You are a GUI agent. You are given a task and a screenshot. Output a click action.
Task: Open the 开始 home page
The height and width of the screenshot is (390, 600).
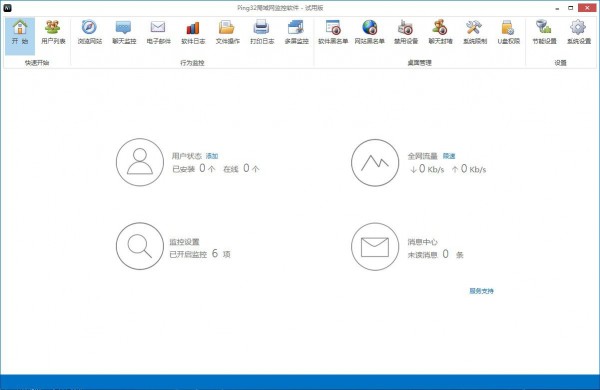[20, 36]
